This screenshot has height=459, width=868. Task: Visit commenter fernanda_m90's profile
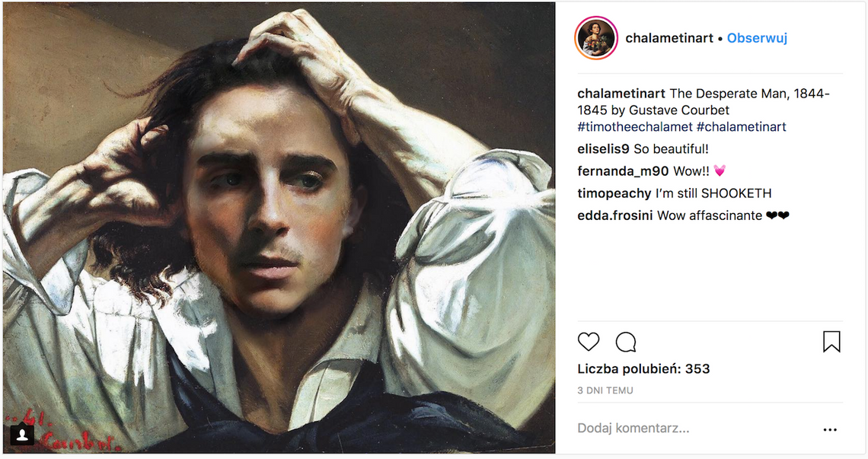click(624, 171)
